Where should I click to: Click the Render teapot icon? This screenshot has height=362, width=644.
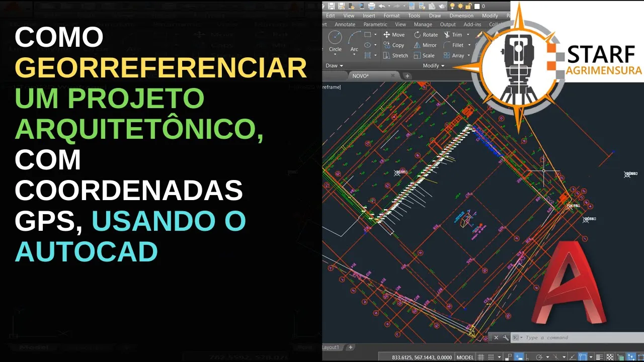442,6
